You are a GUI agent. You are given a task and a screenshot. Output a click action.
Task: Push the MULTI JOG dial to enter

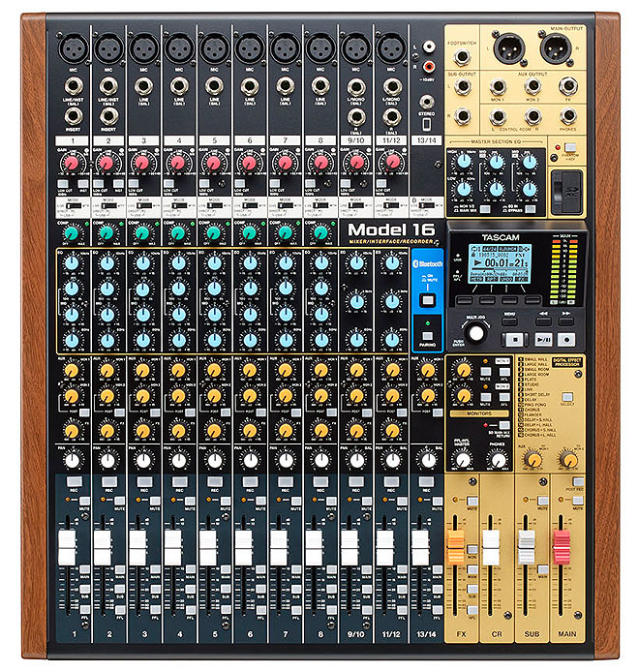tap(475, 332)
